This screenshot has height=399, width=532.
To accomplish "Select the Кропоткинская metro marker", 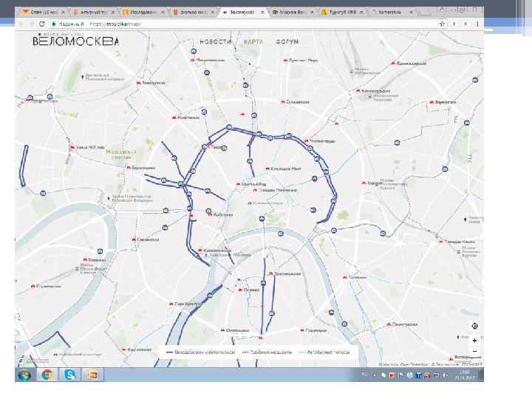I will pyautogui.click(x=199, y=250).
